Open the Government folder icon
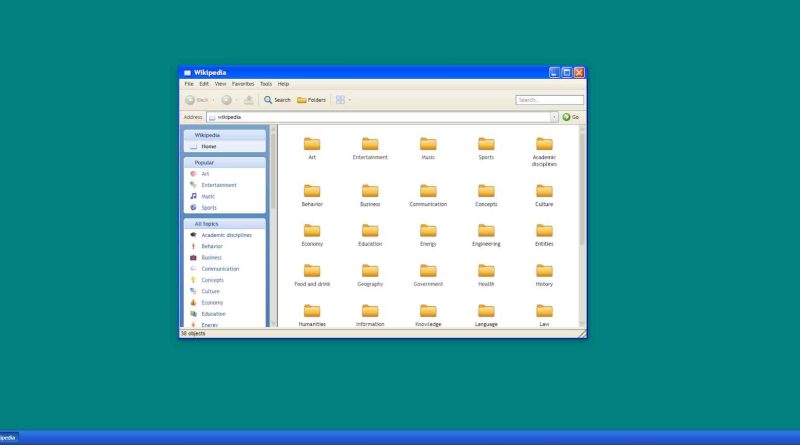The height and width of the screenshot is (445, 800). click(428, 271)
